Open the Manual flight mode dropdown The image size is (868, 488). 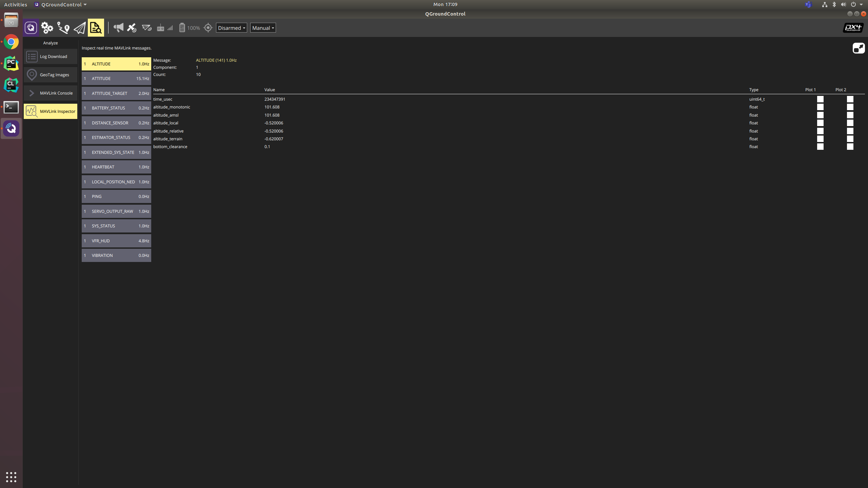click(263, 28)
